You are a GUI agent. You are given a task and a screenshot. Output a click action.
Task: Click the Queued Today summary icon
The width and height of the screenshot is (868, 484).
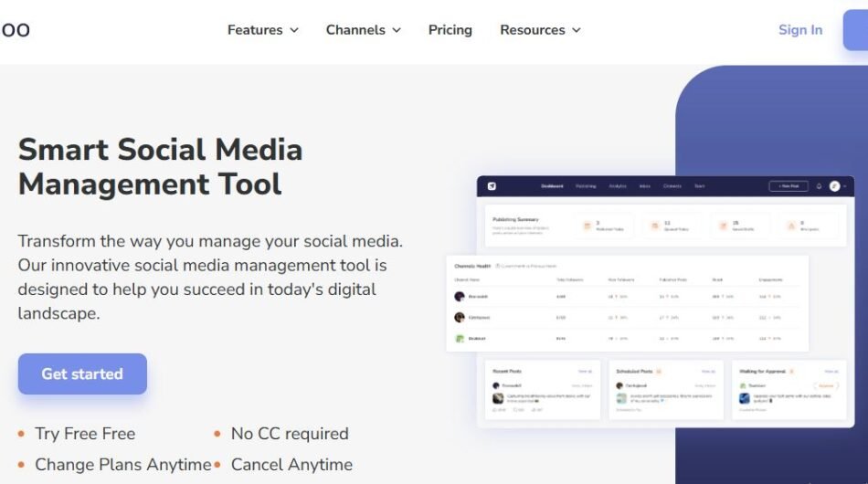tap(653, 225)
